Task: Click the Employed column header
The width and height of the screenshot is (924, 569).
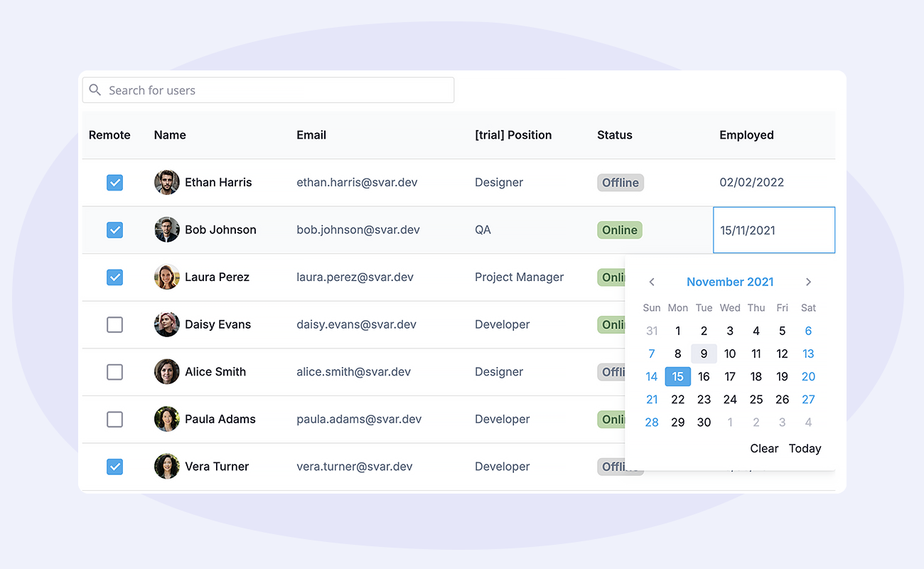Action: (x=746, y=135)
